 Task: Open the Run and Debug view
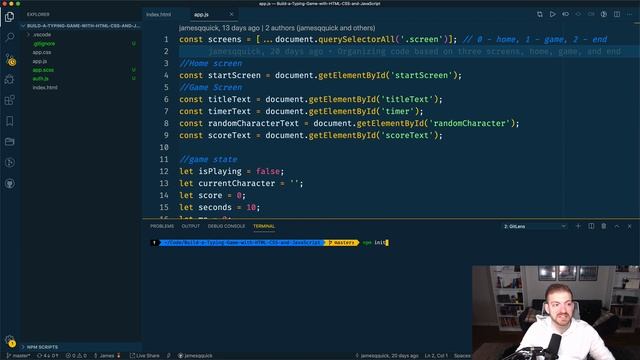[9, 80]
